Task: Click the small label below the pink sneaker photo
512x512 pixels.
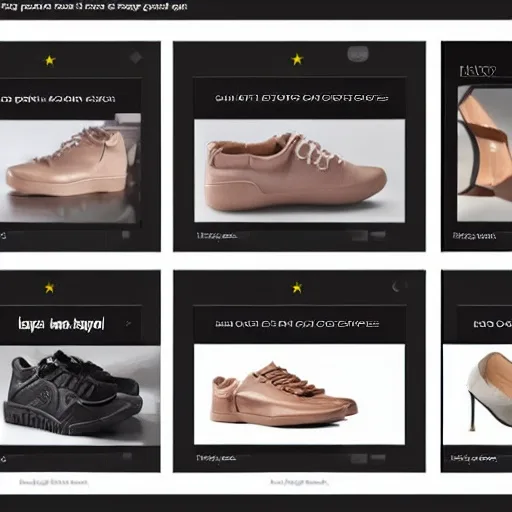Action: click(x=217, y=236)
